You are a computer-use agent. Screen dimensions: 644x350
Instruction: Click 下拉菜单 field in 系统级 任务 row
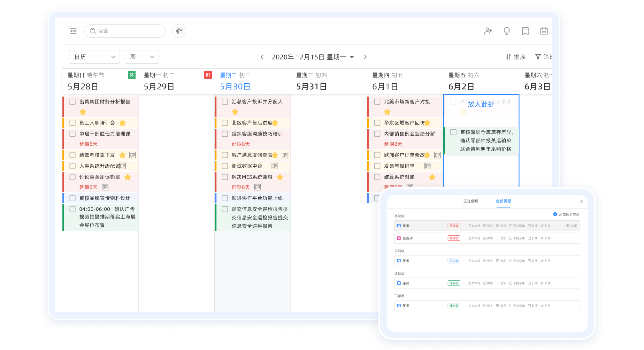[x=517, y=226]
